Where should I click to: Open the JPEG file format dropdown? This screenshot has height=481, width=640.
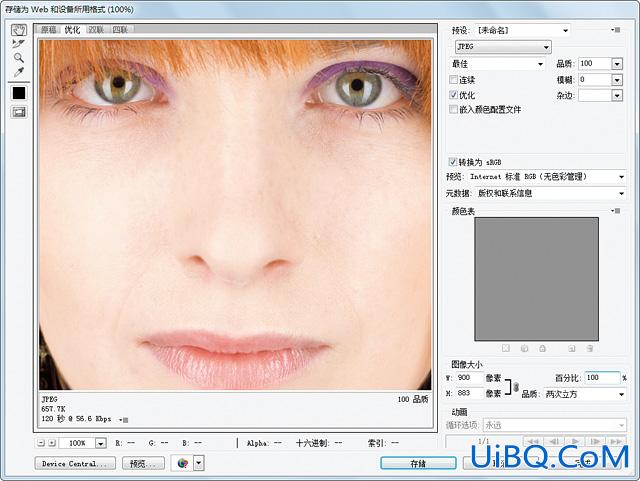point(503,47)
